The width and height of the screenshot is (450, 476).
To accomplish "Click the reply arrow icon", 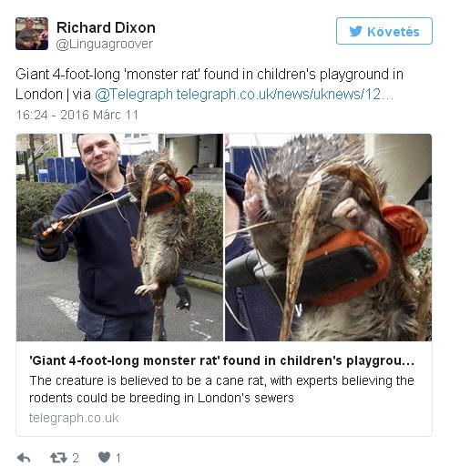I will pyautogui.click(x=24, y=458).
